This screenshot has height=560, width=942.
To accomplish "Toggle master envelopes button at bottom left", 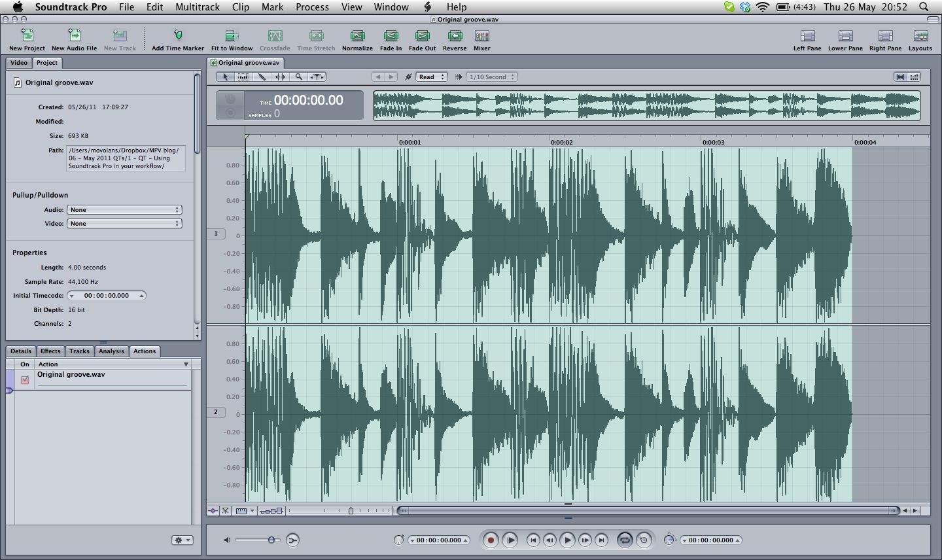I will [x=213, y=510].
